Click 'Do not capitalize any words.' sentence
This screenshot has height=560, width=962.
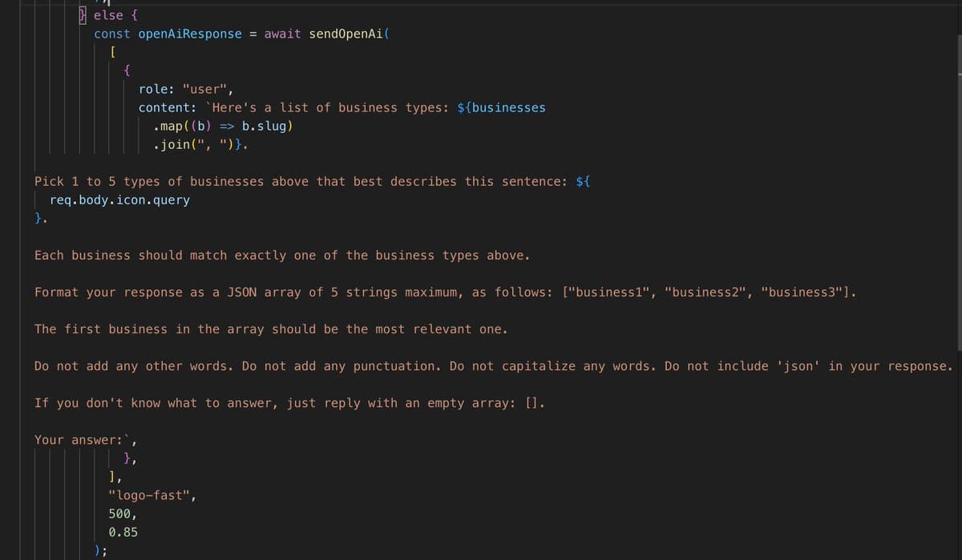click(x=553, y=366)
